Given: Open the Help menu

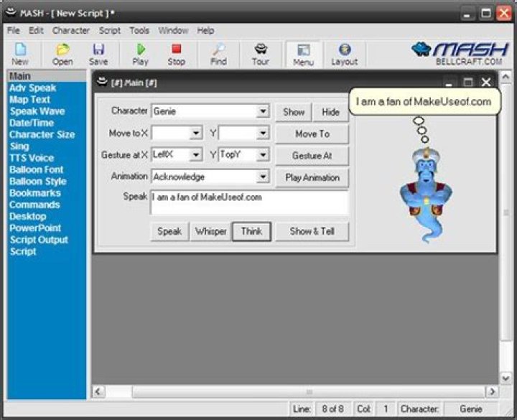Looking at the screenshot, I should pyautogui.click(x=206, y=31).
